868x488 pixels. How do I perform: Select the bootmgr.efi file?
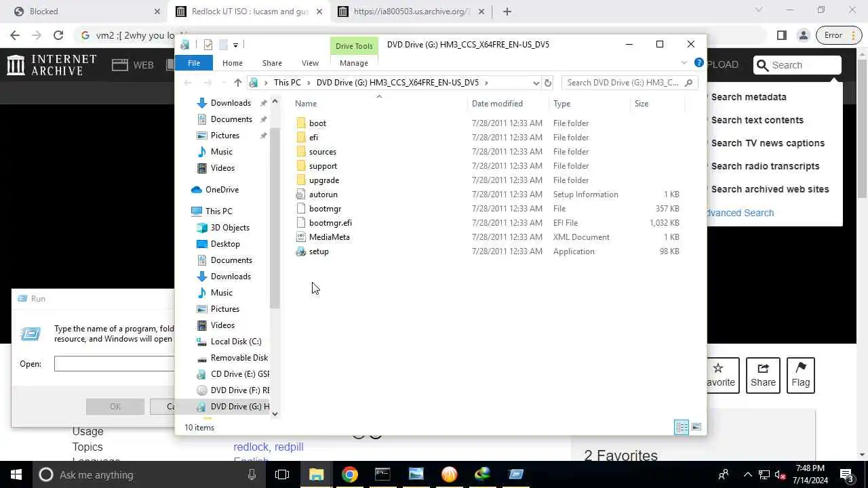coord(330,223)
